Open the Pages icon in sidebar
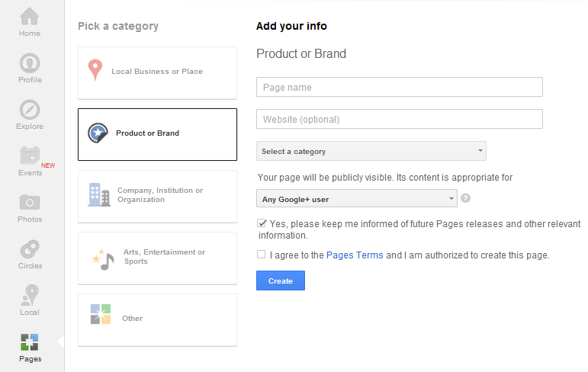The width and height of the screenshot is (588, 372). (x=30, y=342)
